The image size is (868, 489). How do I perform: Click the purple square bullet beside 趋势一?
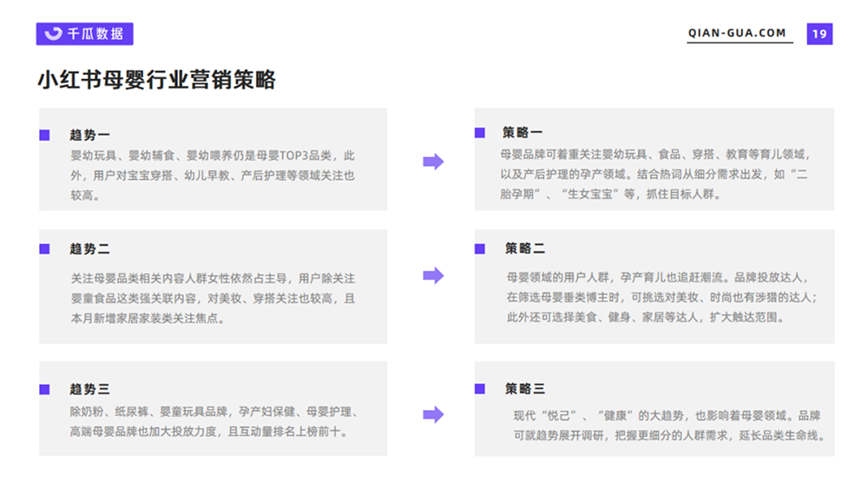[x=45, y=135]
